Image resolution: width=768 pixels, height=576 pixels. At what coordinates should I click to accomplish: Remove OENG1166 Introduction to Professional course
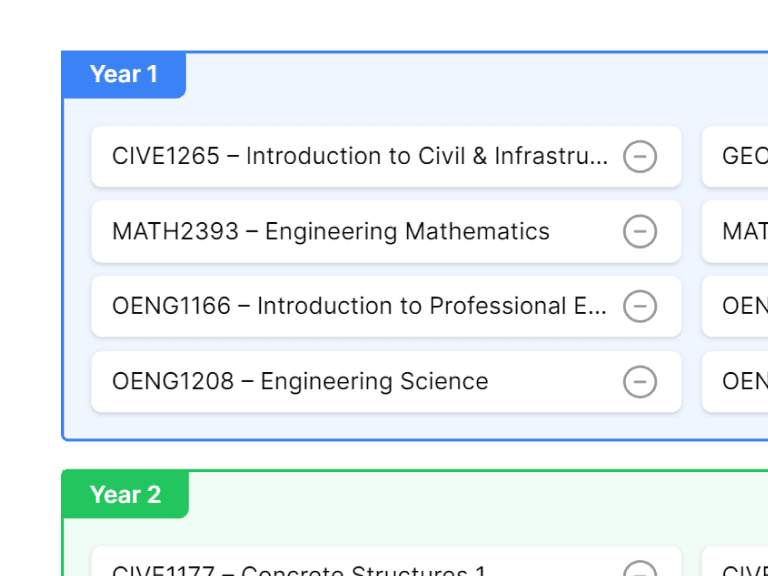pos(640,306)
